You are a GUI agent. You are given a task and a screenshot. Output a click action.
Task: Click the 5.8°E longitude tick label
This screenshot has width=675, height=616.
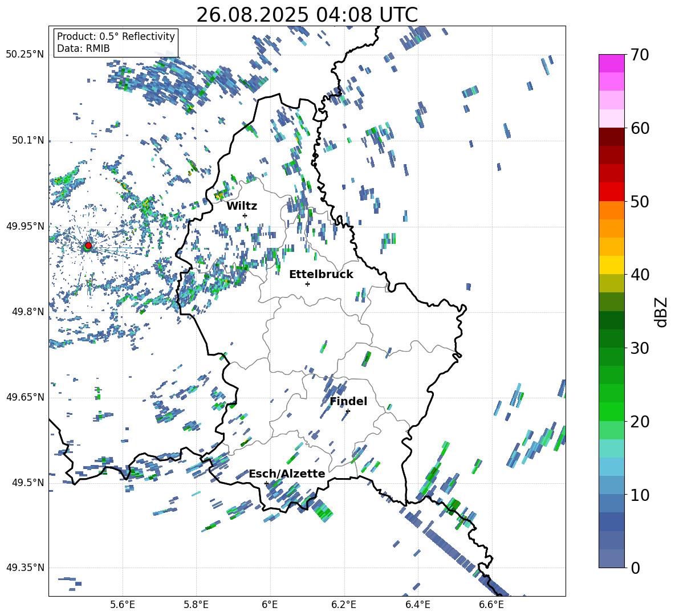[196, 605]
